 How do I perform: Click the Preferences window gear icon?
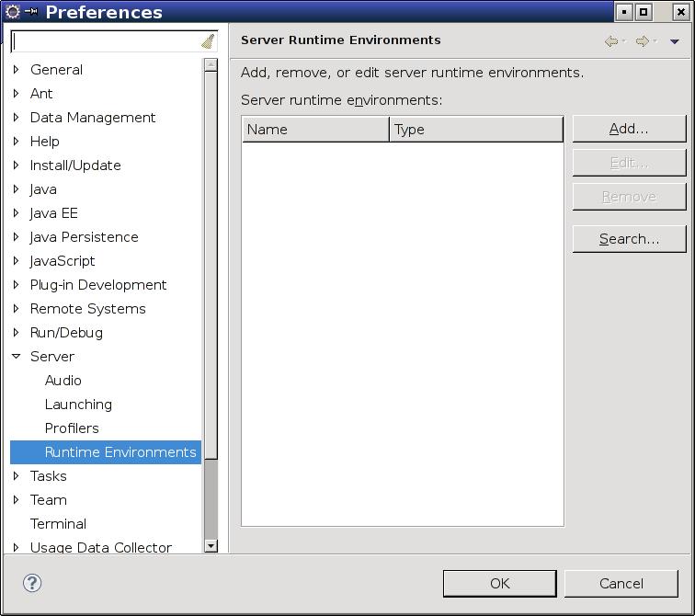pyautogui.click(x=13, y=12)
